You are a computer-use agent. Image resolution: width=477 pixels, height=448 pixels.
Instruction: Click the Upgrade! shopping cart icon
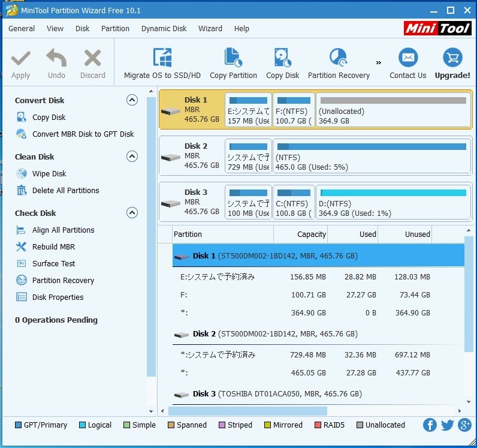pyautogui.click(x=452, y=57)
